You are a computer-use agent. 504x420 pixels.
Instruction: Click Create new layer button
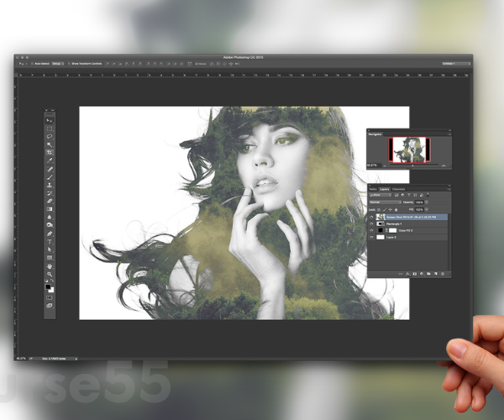[x=436, y=274]
